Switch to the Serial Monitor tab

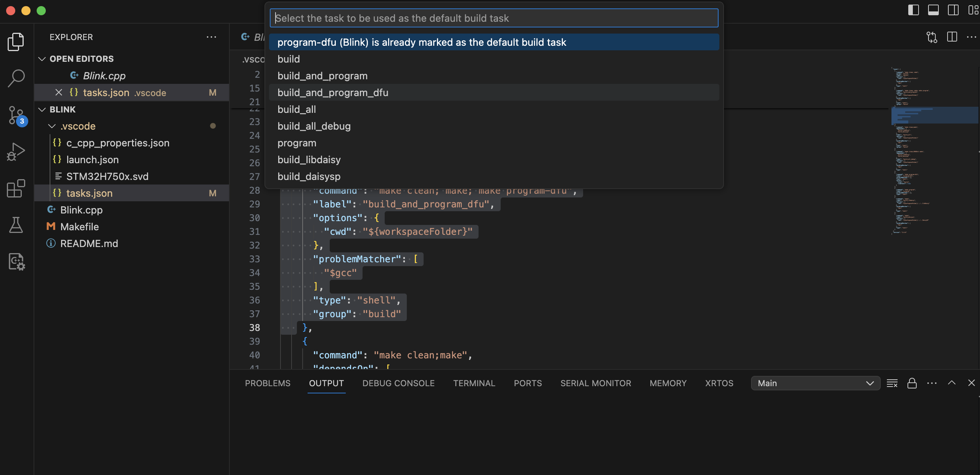[596, 383]
